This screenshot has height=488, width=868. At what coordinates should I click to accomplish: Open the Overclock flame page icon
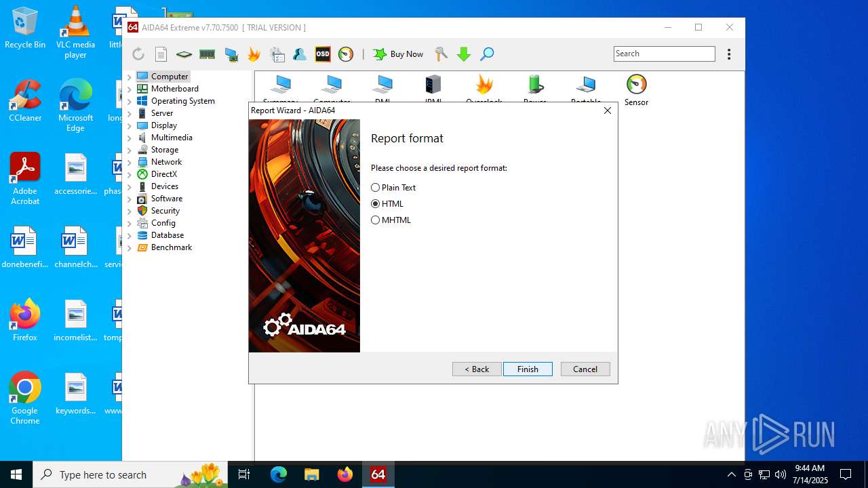point(484,88)
